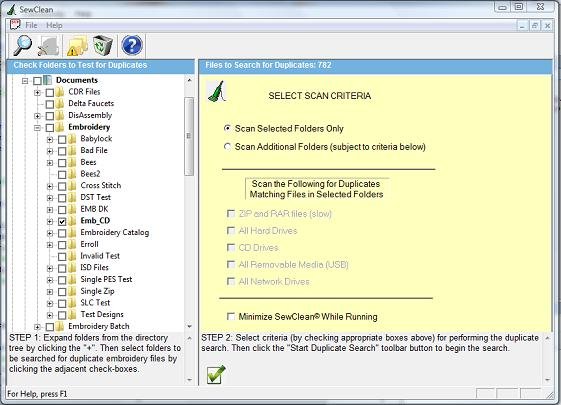
Task: Check the All Network Drives checkbox
Action: (x=231, y=282)
